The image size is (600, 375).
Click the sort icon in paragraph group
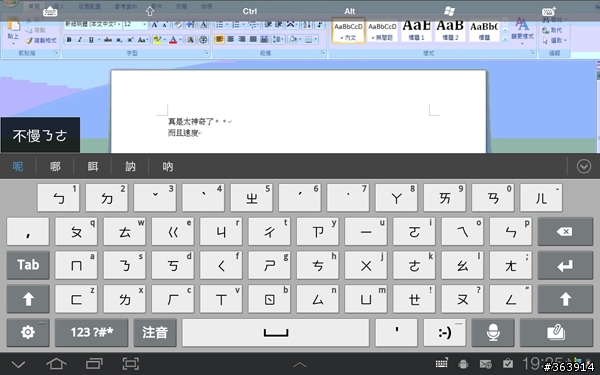tap(307, 25)
